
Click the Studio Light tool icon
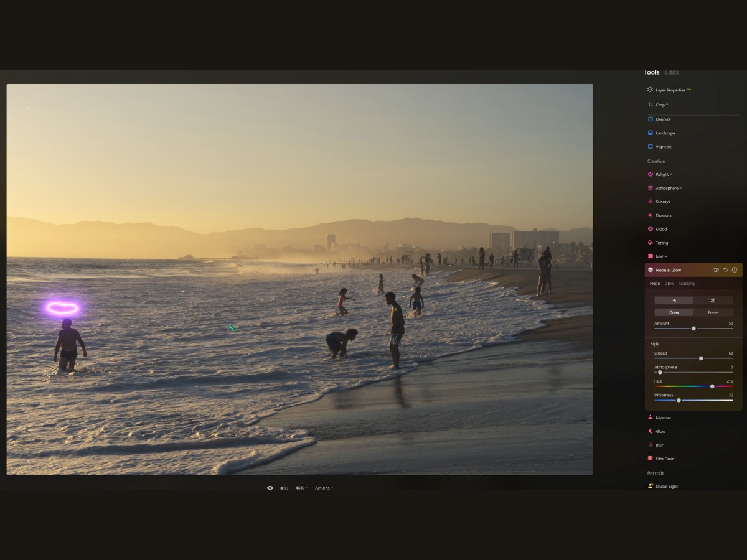[650, 486]
